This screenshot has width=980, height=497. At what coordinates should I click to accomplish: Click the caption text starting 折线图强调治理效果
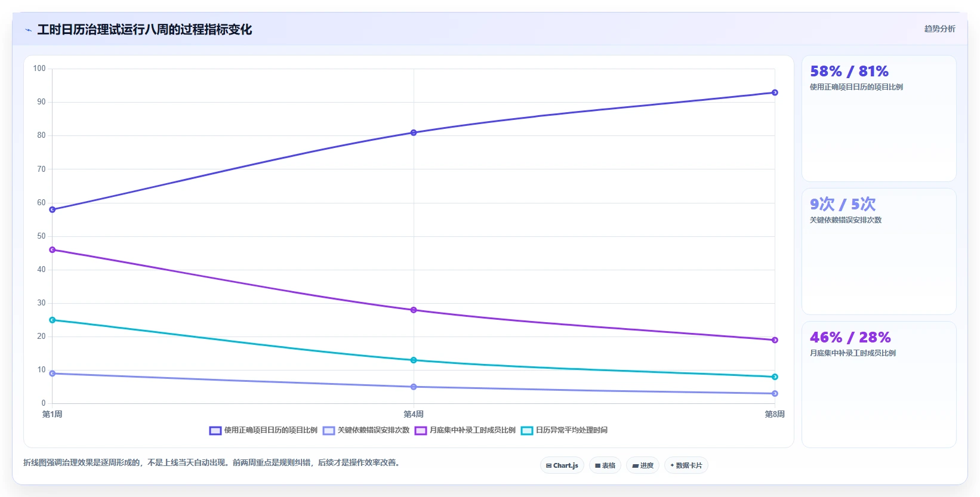(212, 462)
